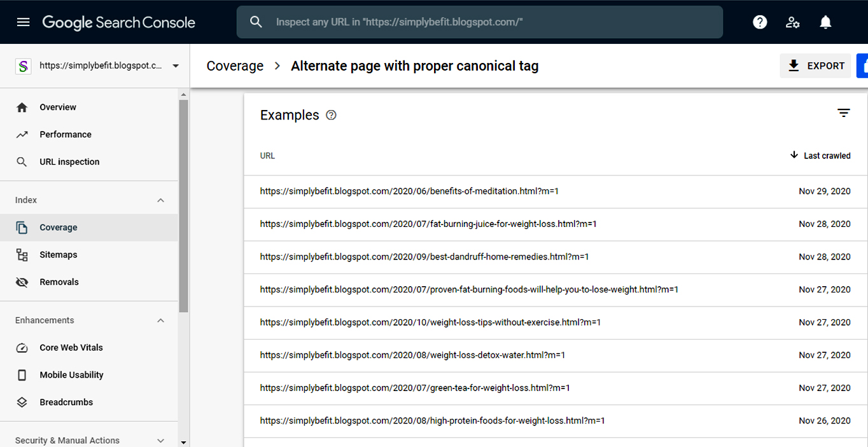Viewport: 868px width, 447px height.
Task: Select the benefits-of-meditation URL row
Action: coord(555,191)
